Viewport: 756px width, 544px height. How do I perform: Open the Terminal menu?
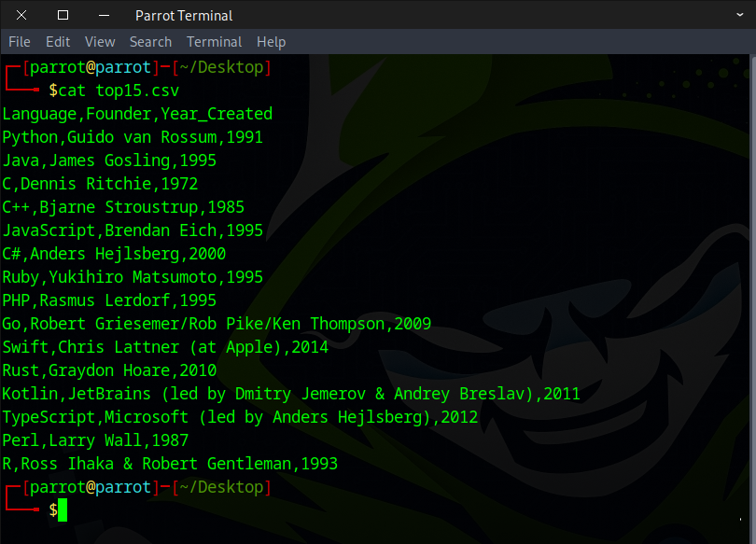214,42
